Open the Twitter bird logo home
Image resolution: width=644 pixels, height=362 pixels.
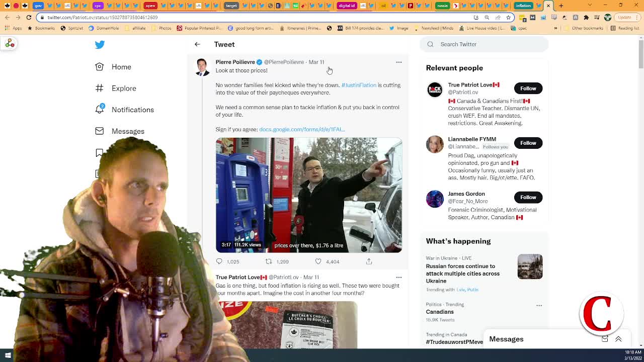pos(100,45)
